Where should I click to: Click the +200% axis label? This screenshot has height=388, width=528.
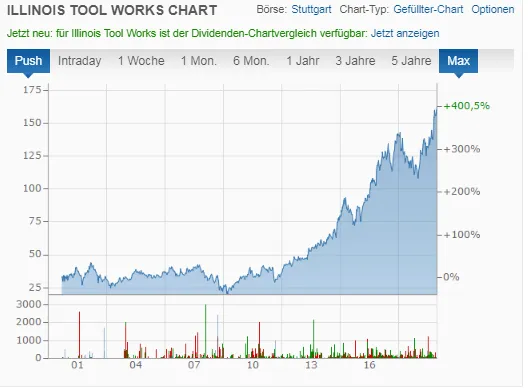(462, 192)
